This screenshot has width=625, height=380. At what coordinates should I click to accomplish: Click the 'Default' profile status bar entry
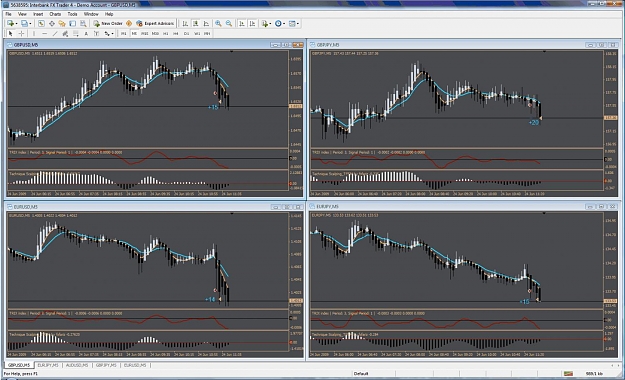coord(361,374)
